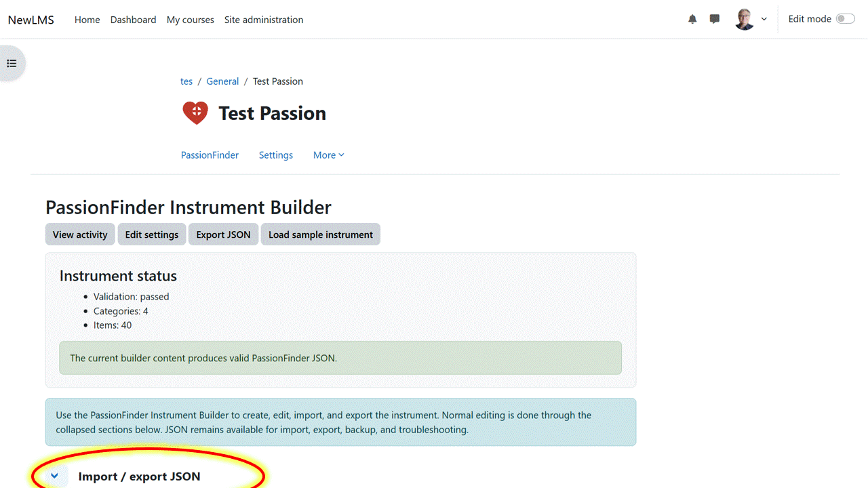The image size is (868, 488).
Task: Click the user profile avatar picture
Action: [745, 19]
